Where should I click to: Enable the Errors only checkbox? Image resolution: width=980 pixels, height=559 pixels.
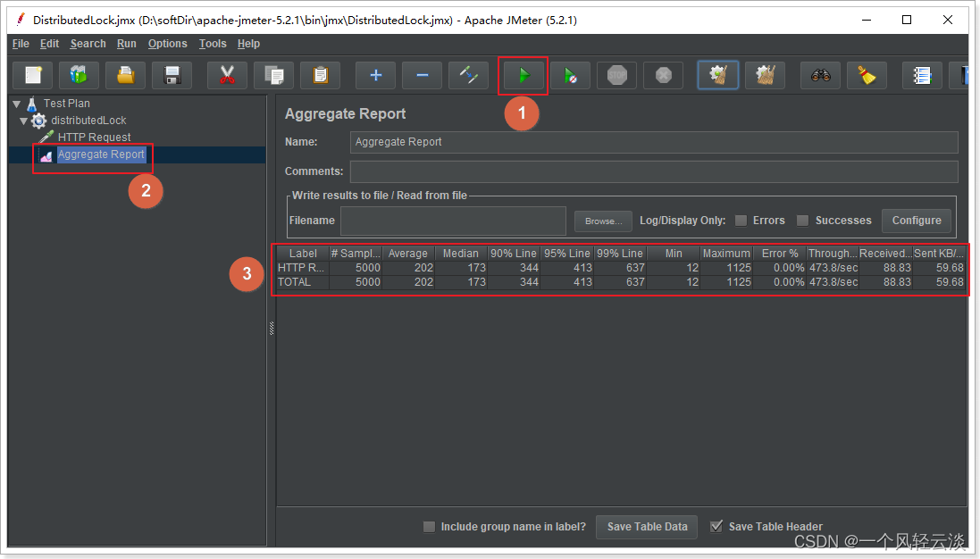point(741,221)
